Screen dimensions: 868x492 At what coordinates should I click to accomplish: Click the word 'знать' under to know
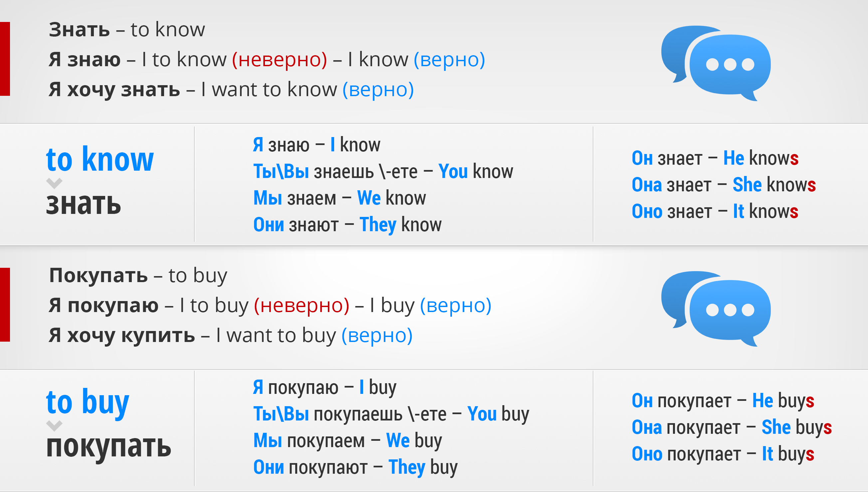click(84, 205)
